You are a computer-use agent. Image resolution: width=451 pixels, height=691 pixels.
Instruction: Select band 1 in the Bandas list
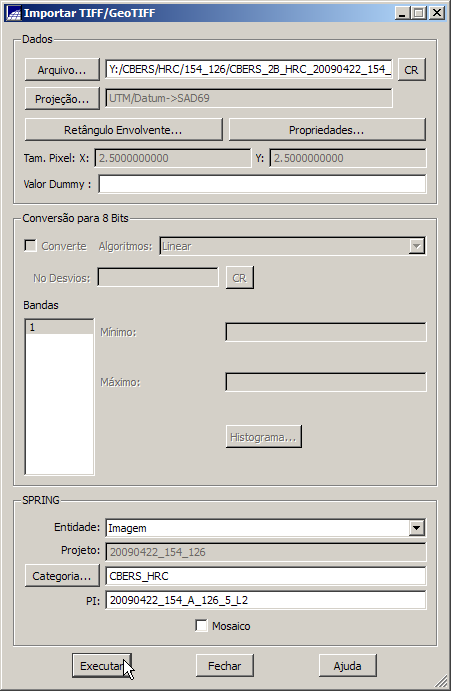click(x=59, y=327)
